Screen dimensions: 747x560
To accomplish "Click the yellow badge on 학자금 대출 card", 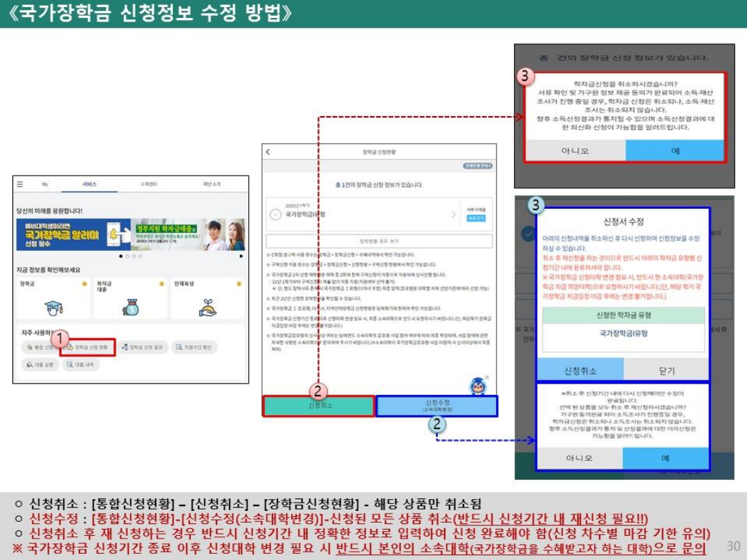I will 161,284.
